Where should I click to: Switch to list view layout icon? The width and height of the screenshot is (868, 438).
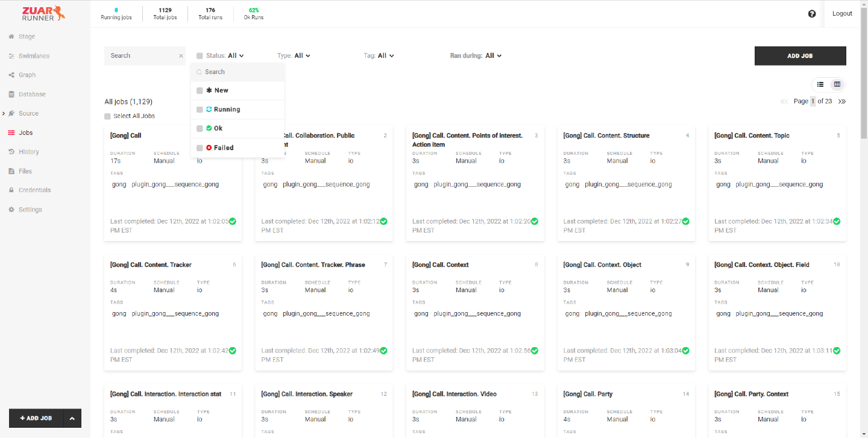[x=820, y=84]
